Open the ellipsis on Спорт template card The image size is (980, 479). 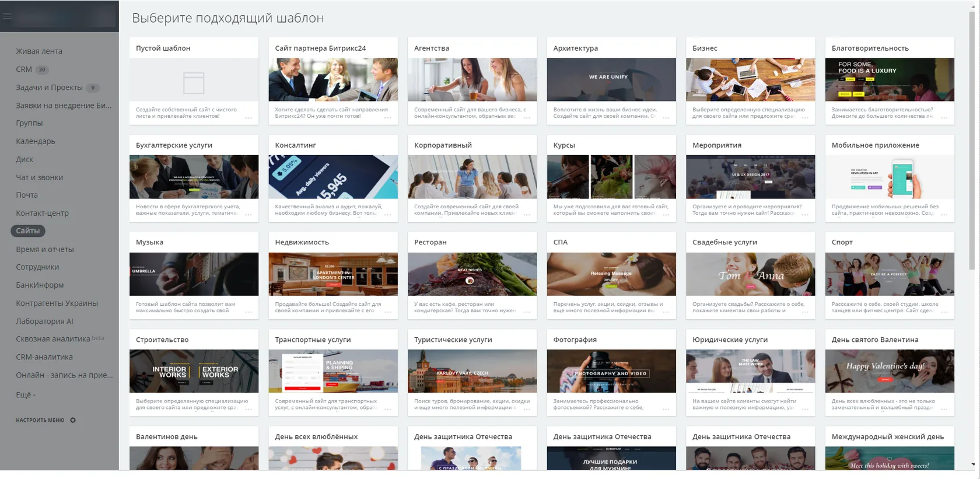tap(944, 313)
